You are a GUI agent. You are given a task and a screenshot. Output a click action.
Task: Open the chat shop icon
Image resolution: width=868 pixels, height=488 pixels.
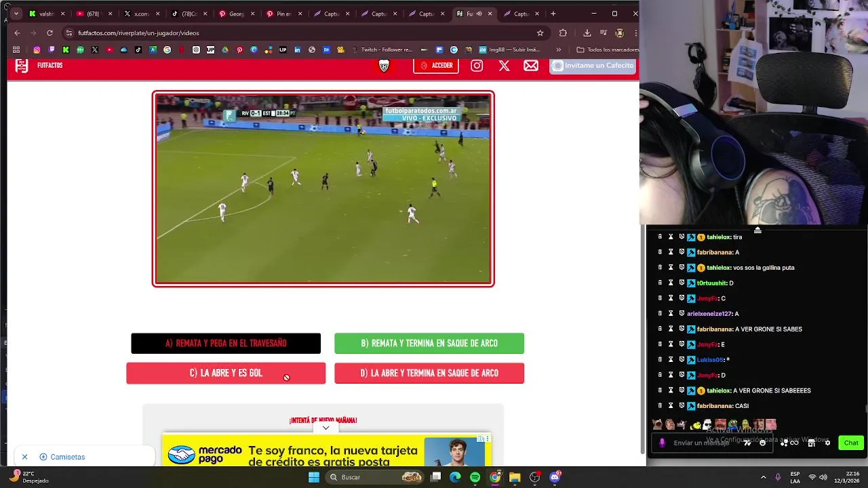click(811, 443)
